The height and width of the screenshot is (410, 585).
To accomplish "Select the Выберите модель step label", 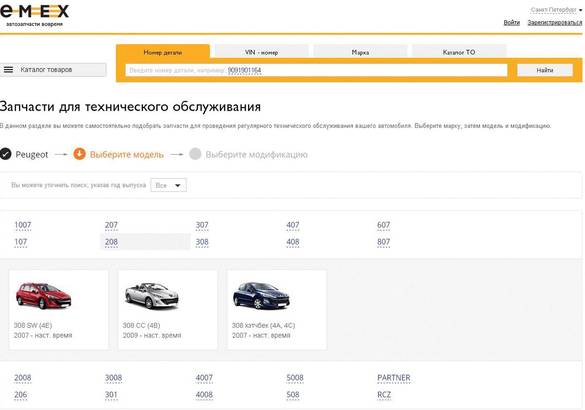I will pyautogui.click(x=127, y=154).
